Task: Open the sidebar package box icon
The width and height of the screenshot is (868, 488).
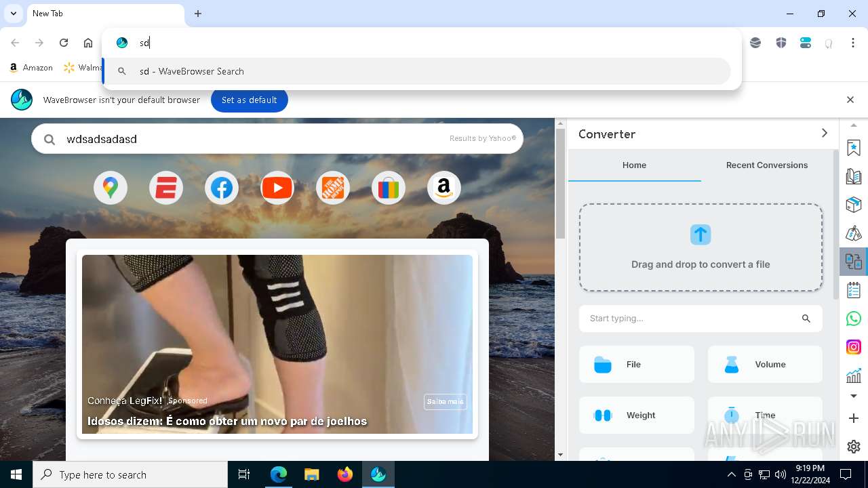Action: [854, 205]
